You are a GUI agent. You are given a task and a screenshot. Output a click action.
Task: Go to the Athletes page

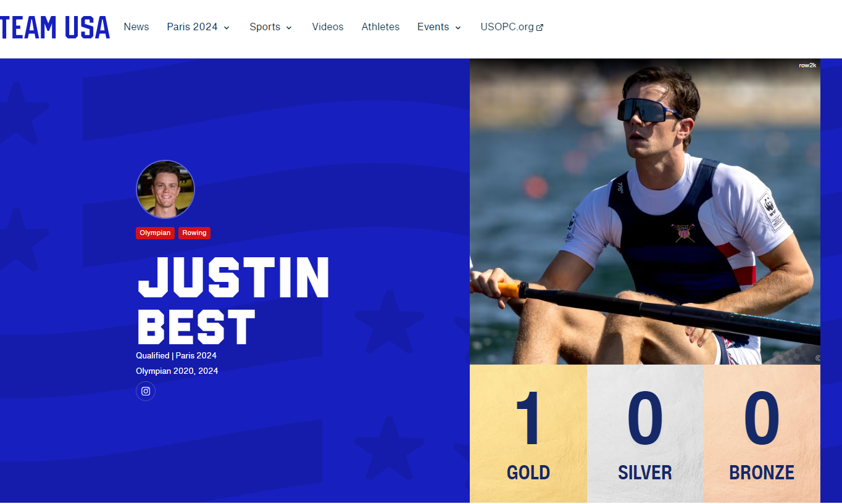[x=380, y=27]
